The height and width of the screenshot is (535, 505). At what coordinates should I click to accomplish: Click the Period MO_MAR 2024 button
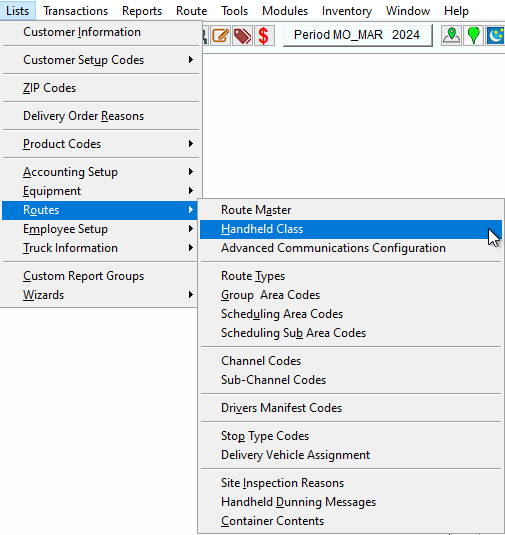(x=358, y=35)
